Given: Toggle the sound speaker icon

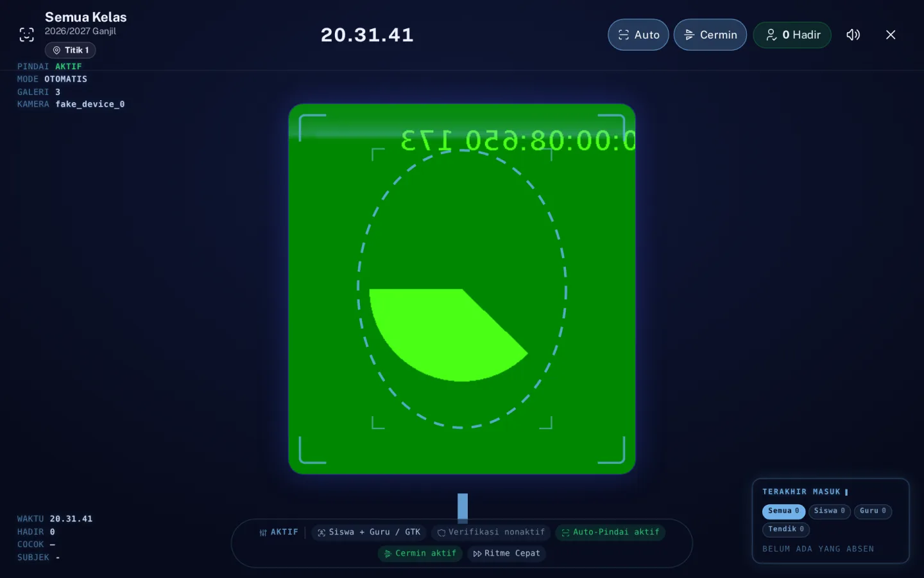Looking at the screenshot, I should tap(853, 35).
